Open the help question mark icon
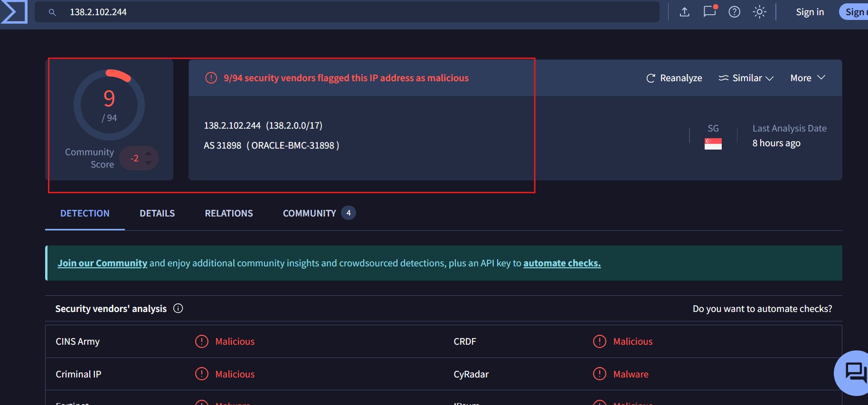The image size is (868, 405). tap(734, 12)
